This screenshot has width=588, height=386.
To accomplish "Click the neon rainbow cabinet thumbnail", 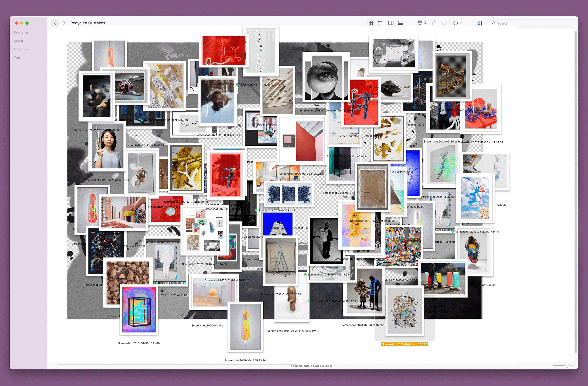I will pyautogui.click(x=139, y=310).
